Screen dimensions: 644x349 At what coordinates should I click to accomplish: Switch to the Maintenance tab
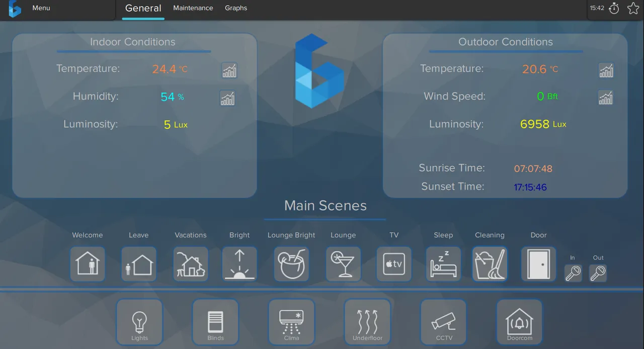[193, 8]
